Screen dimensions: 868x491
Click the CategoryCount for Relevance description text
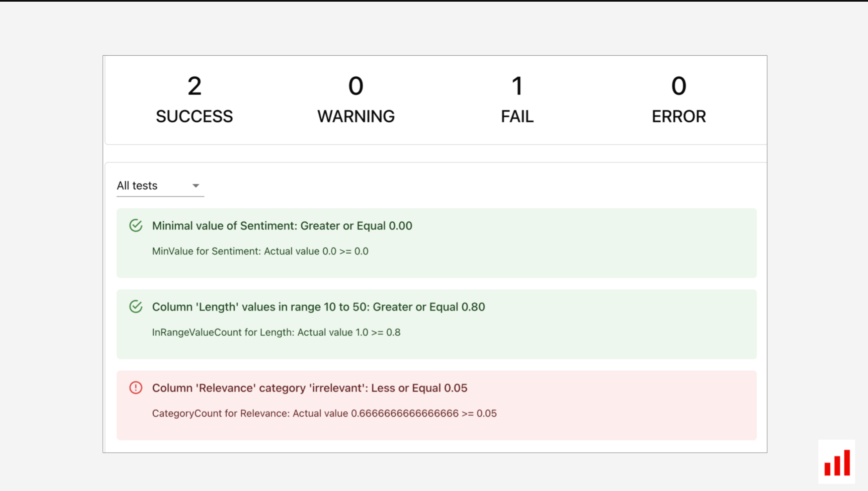pos(324,413)
